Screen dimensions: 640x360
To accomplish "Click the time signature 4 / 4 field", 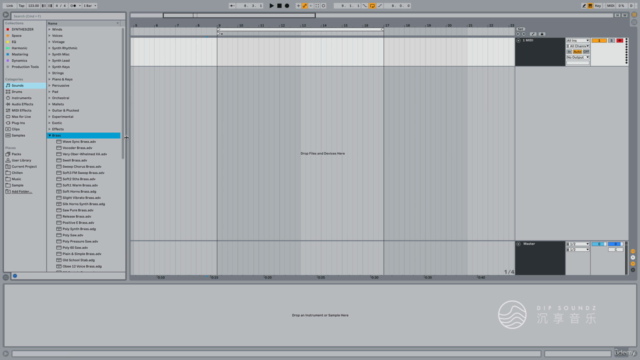I will (x=60, y=6).
